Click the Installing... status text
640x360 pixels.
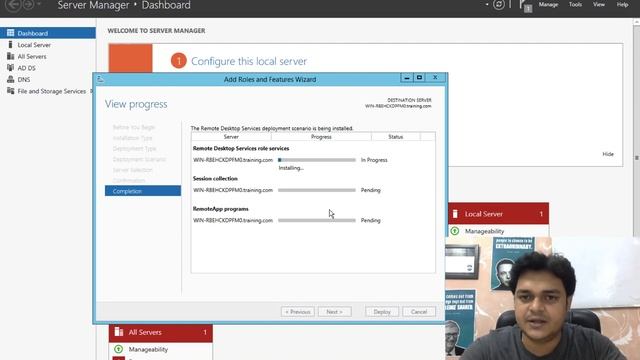point(291,168)
